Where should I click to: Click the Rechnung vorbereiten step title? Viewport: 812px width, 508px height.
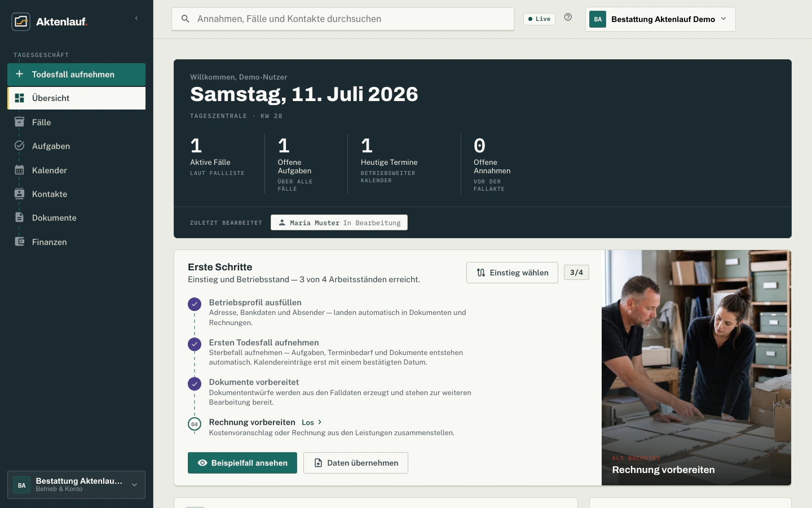252,422
